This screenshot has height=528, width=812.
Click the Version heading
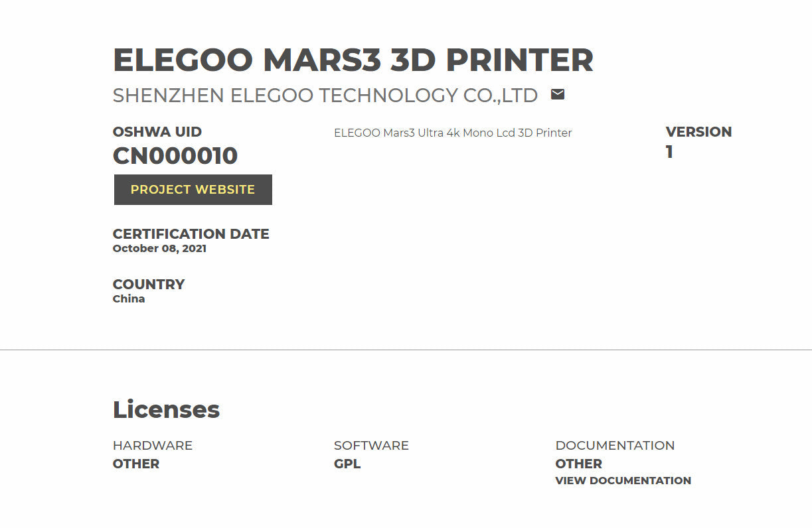pyautogui.click(x=698, y=132)
